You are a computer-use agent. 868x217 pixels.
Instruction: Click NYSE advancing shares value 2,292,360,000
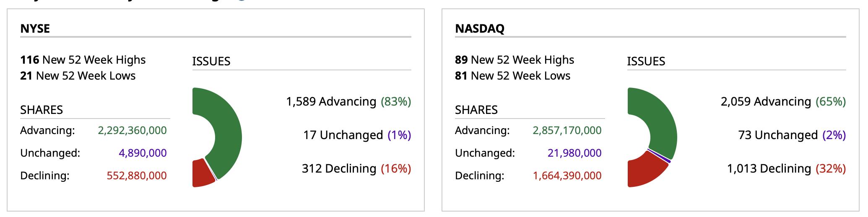coord(132,131)
